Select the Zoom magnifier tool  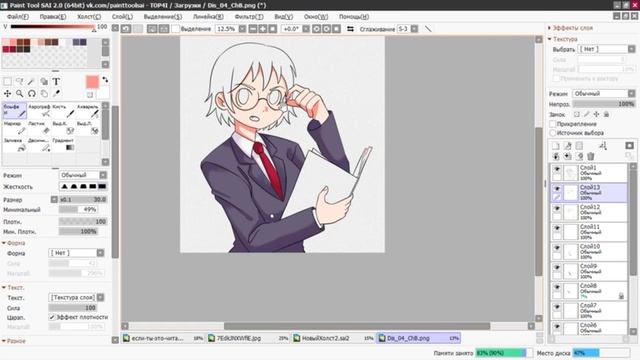point(20,93)
